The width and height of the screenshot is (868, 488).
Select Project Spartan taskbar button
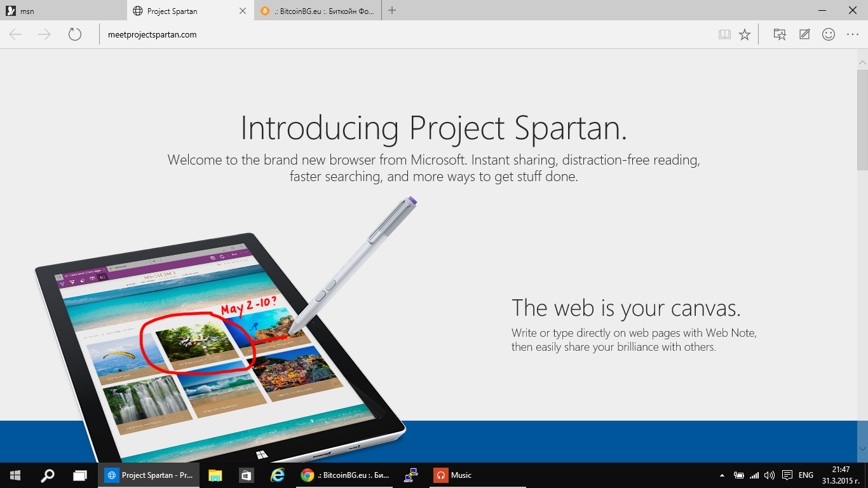click(149, 475)
